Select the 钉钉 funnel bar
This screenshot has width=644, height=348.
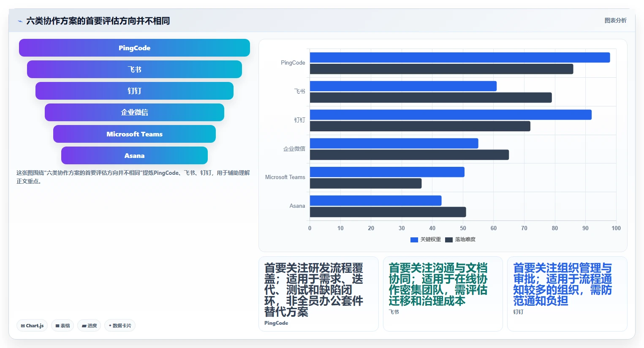tap(134, 91)
